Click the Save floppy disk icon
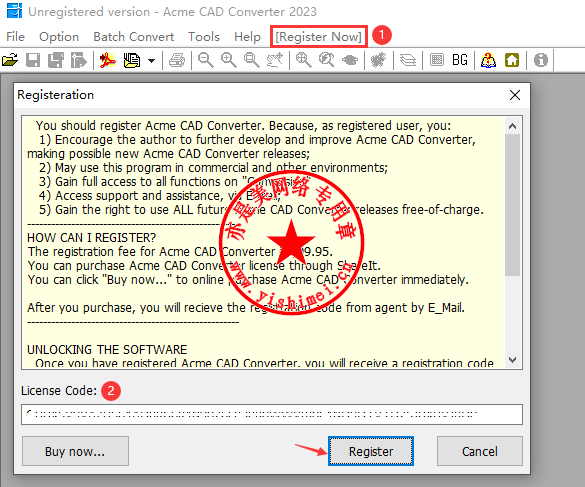The width and height of the screenshot is (585, 487). 33,60
